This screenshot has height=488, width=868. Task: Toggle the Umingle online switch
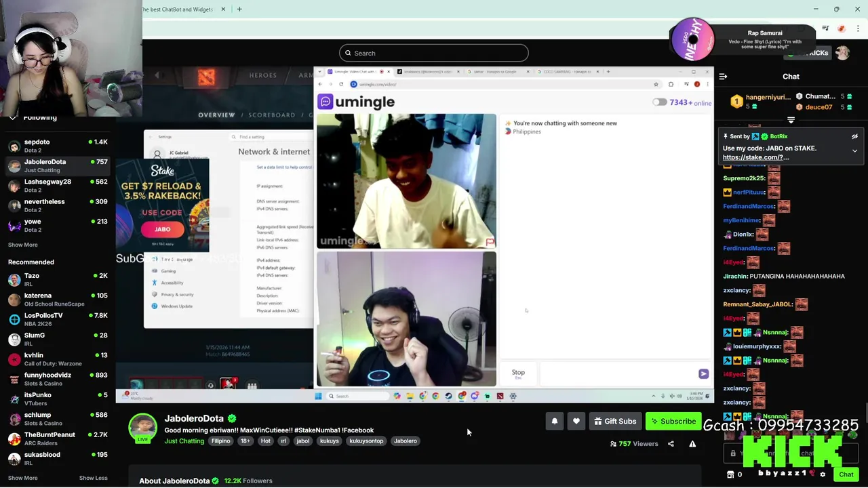[x=659, y=102]
